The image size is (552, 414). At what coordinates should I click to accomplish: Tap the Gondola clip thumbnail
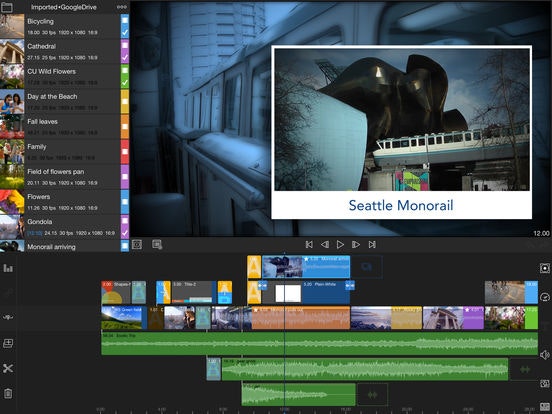12,227
